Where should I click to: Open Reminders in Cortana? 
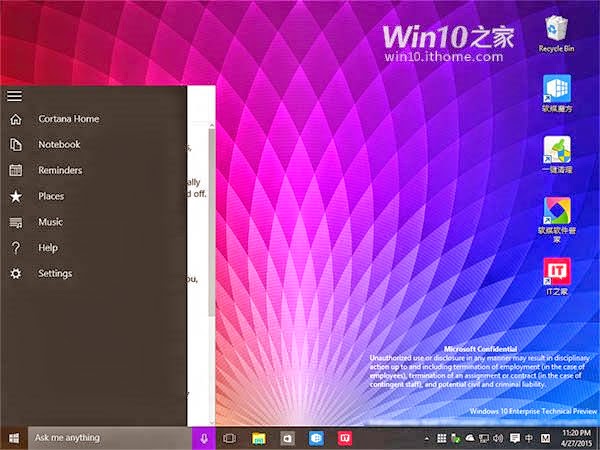click(x=93, y=170)
